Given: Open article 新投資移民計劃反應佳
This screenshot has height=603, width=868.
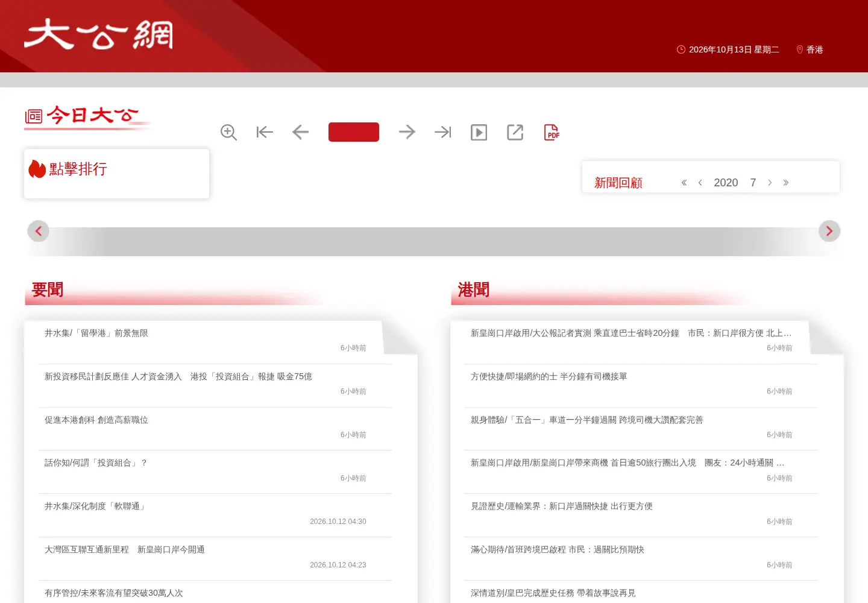Looking at the screenshot, I should (178, 376).
